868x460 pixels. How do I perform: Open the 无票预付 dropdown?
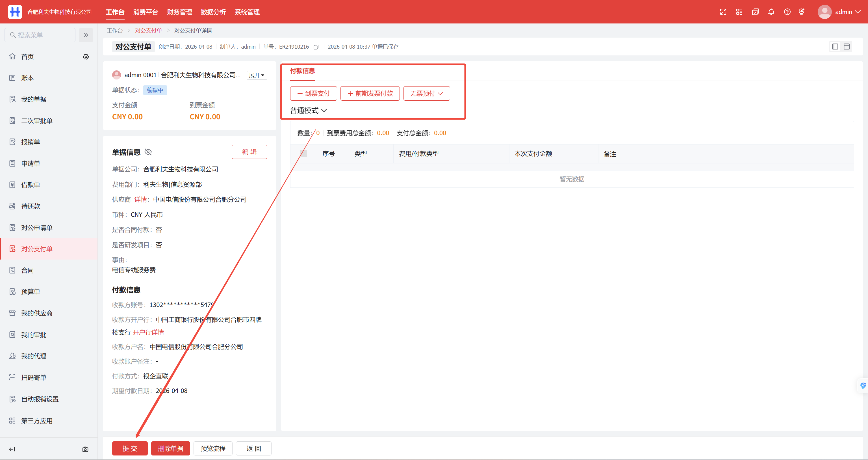(426, 93)
